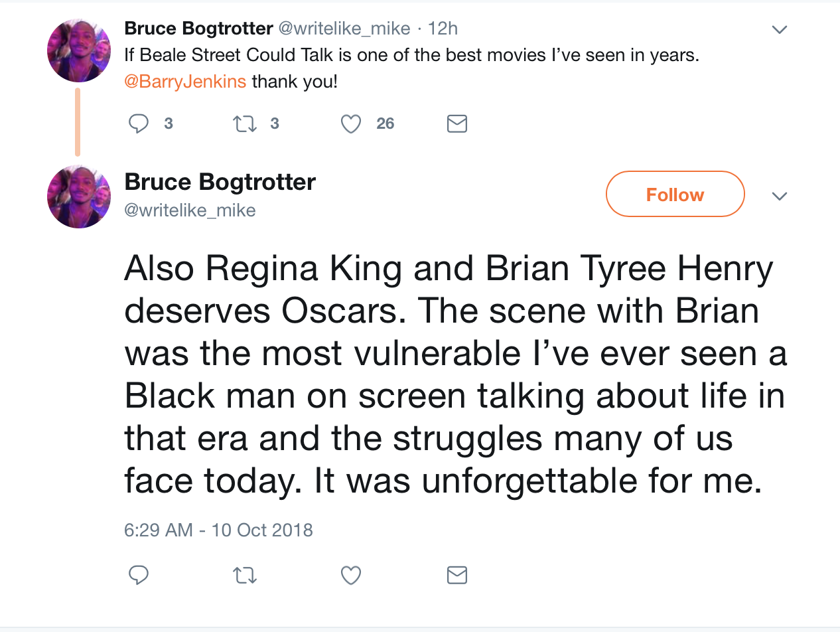
Task: Expand the chevron menu next to Follow
Action: coord(780,196)
